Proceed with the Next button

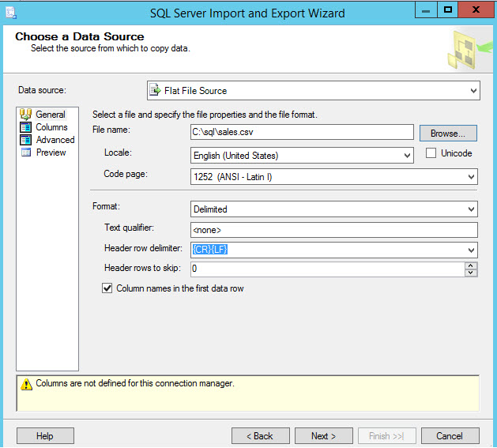tap(324, 436)
